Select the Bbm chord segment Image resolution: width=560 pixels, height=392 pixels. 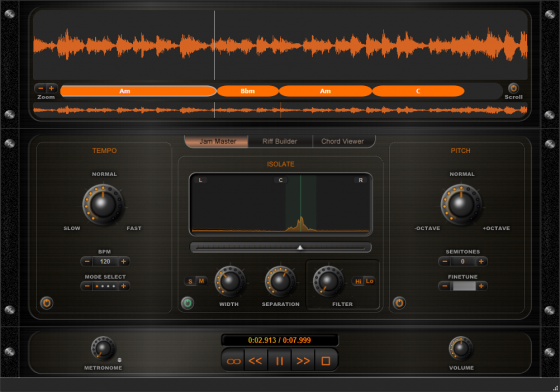click(248, 91)
